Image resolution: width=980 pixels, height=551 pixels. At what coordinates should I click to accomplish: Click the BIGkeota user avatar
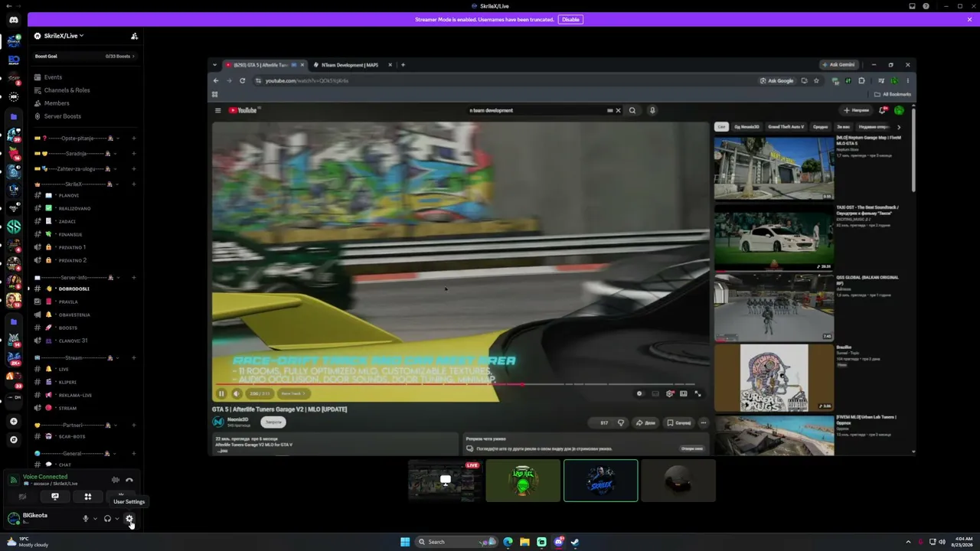[x=13, y=518]
